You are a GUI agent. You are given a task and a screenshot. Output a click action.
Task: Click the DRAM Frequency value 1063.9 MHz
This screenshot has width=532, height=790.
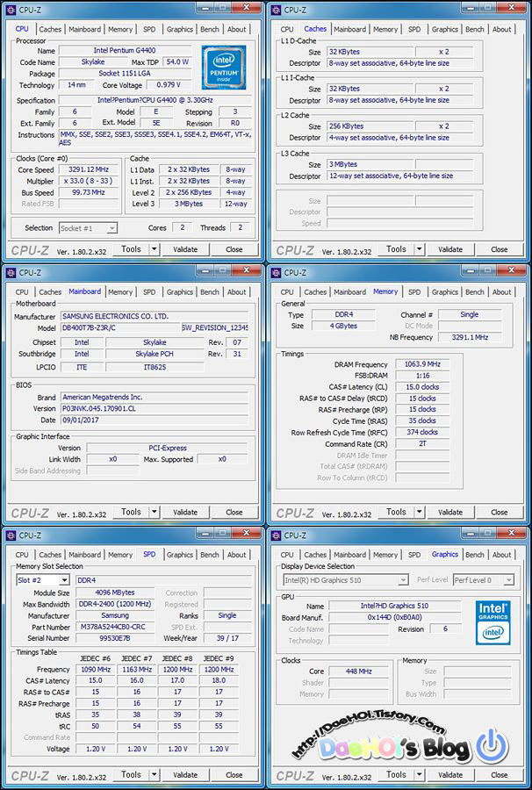coord(422,363)
